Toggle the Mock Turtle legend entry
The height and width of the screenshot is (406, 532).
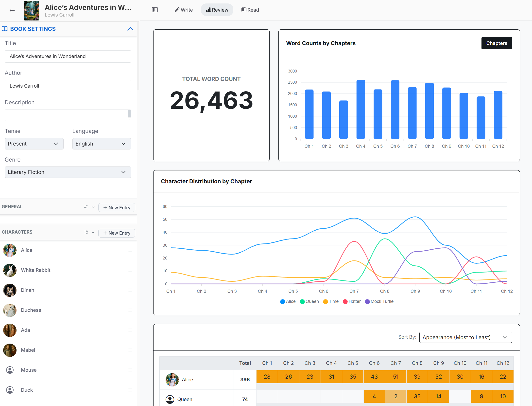[379, 301]
